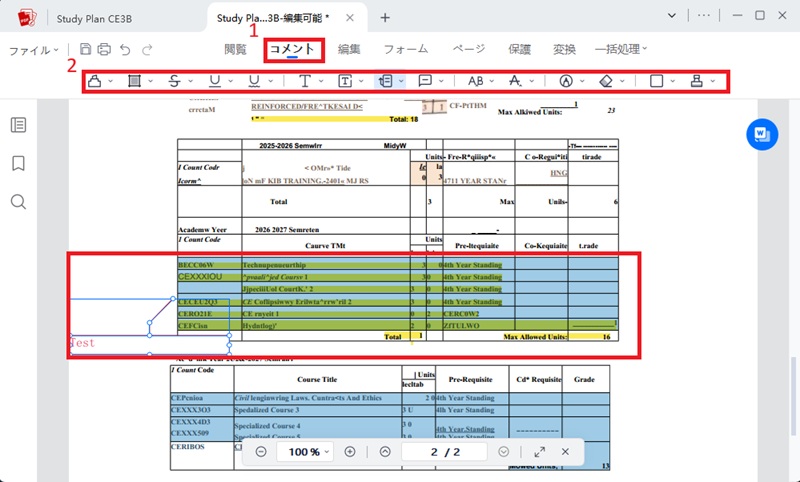
Task: Expand the Text box dropdown arrow
Action: tap(361, 81)
